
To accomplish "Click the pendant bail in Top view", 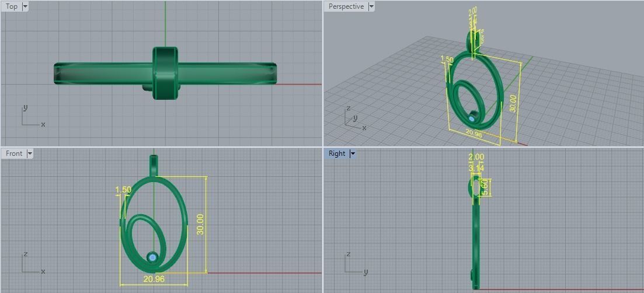I will [x=165, y=73].
